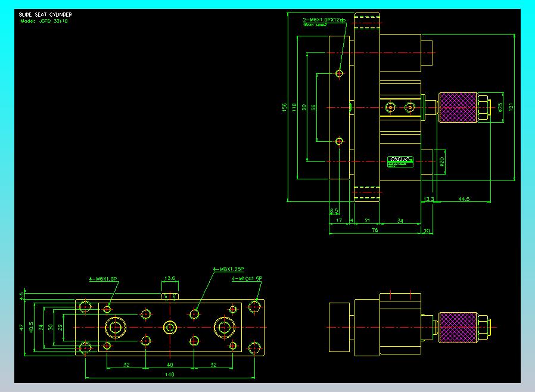The height and width of the screenshot is (392, 535).
Task: Select the 30 vertical dimension
Action: tap(51, 327)
